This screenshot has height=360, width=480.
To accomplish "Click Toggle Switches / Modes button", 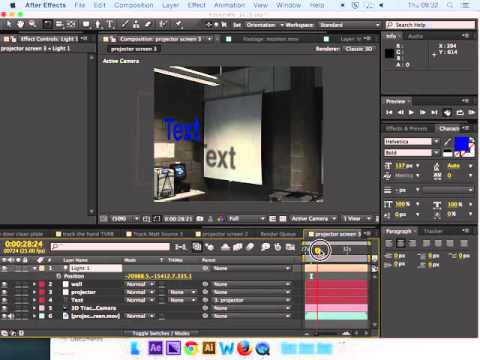I will [x=161, y=333].
